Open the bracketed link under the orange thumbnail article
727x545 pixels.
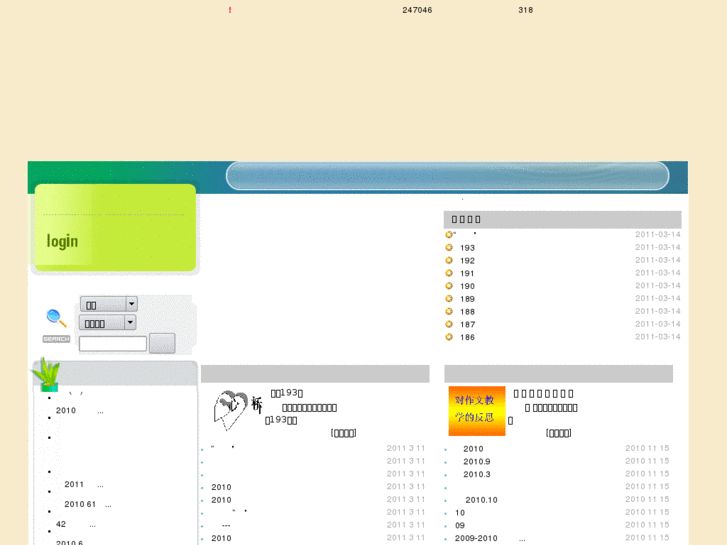point(559,433)
